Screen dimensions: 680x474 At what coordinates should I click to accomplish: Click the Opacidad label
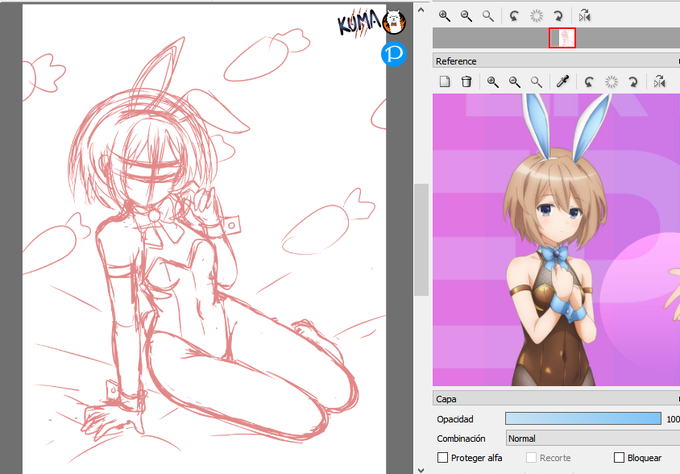[x=455, y=419]
